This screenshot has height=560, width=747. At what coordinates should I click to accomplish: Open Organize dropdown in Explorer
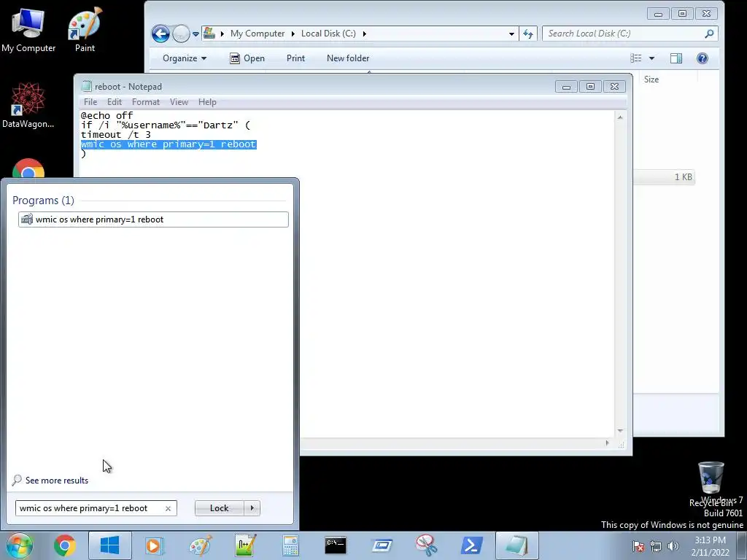click(x=185, y=58)
